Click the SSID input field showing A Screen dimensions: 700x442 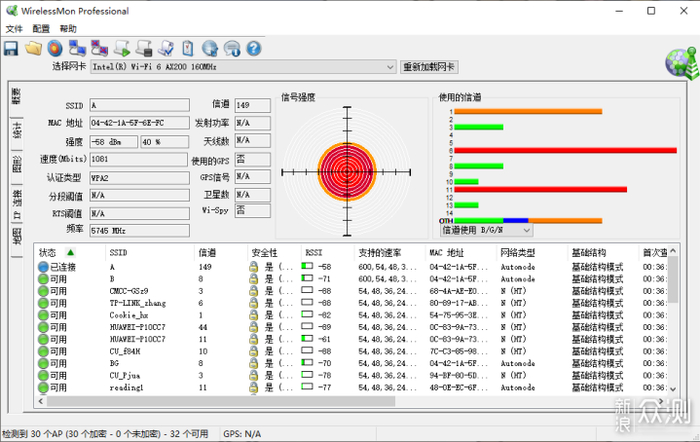[x=140, y=105]
